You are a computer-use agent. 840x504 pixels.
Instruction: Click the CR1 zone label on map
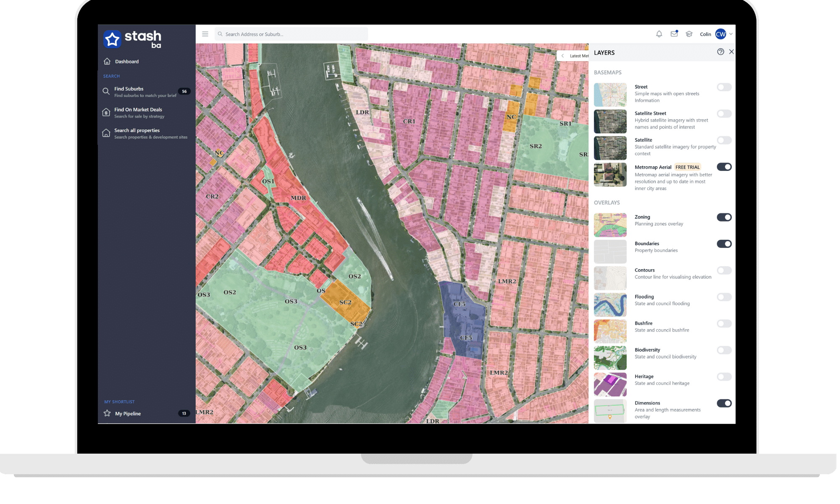[409, 121]
